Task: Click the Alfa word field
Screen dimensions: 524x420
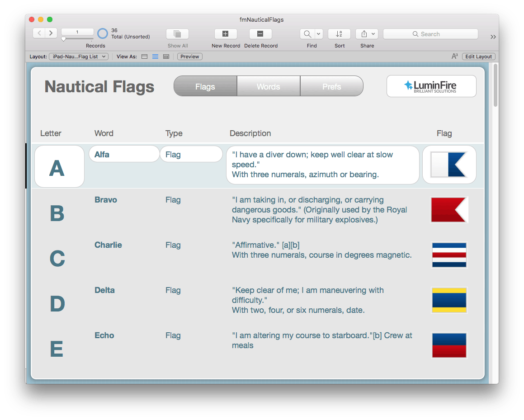Action: [x=124, y=154]
